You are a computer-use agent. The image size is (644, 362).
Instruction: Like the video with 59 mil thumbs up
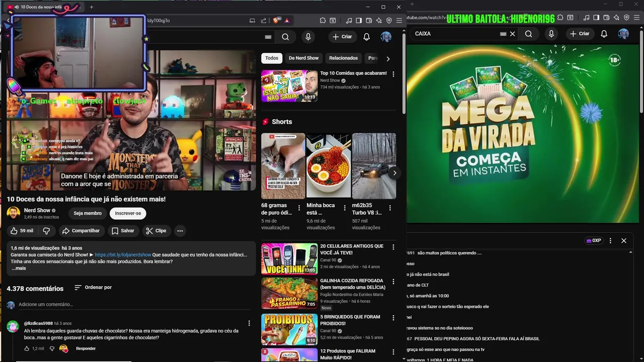point(22,231)
